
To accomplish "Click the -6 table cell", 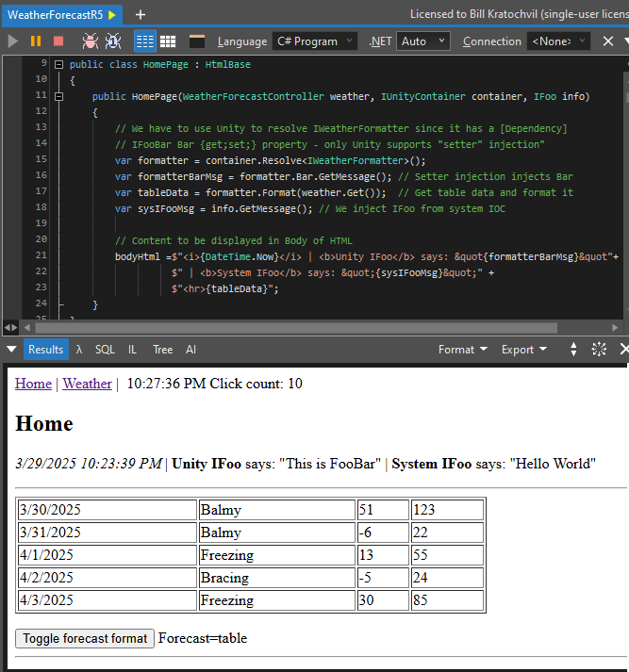I will [383, 533].
